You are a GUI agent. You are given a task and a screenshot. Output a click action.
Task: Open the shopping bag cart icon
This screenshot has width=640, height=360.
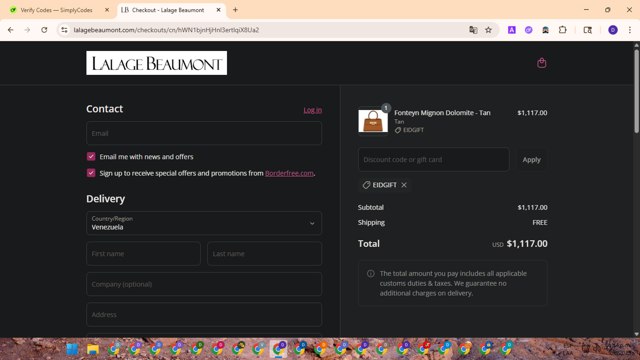[x=541, y=63]
